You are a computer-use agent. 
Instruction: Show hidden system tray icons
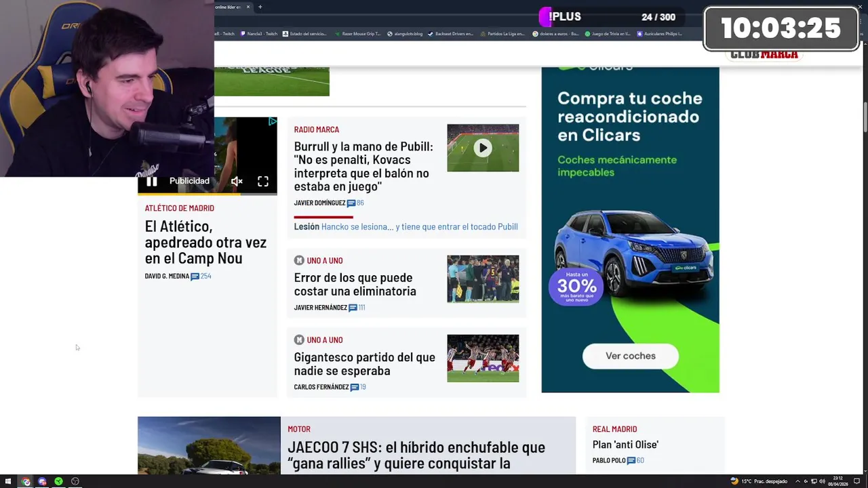click(x=797, y=481)
